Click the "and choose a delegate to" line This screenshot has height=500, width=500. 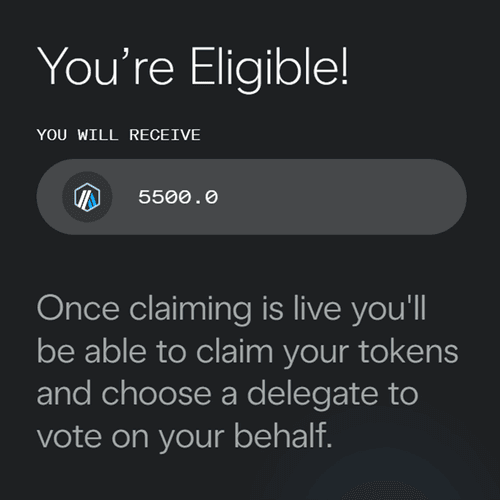click(227, 395)
